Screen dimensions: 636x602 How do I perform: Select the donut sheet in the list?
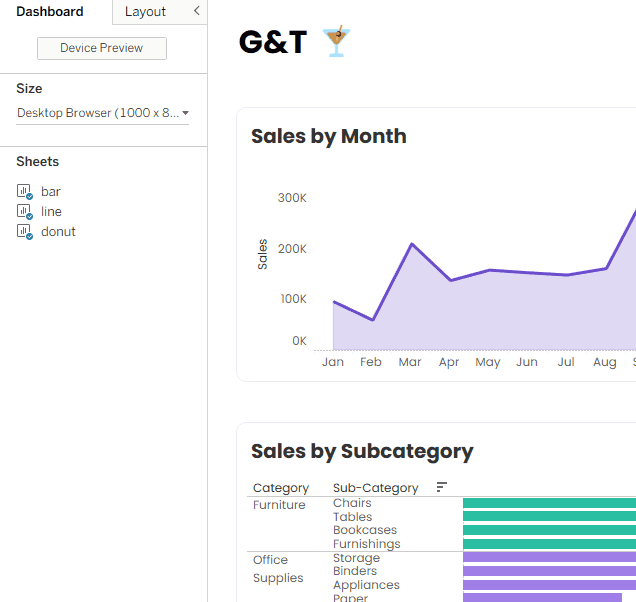click(x=58, y=232)
